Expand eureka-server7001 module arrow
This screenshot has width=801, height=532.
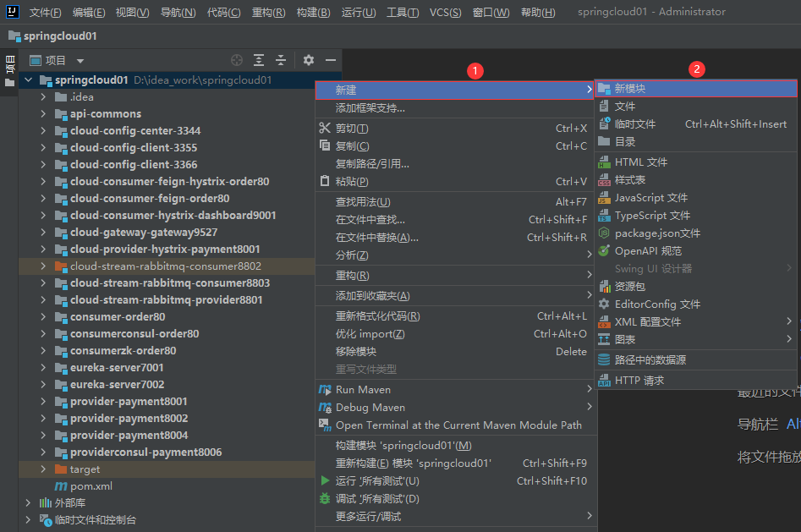(43, 367)
